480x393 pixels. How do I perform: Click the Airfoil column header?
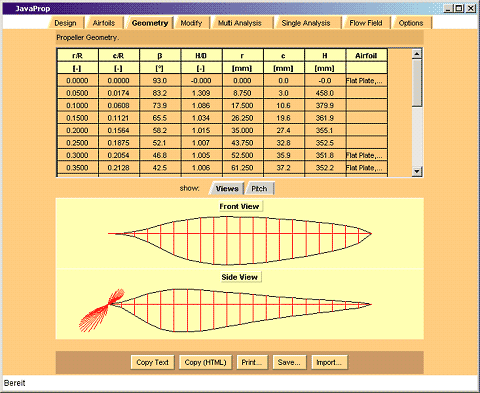pyautogui.click(x=366, y=56)
